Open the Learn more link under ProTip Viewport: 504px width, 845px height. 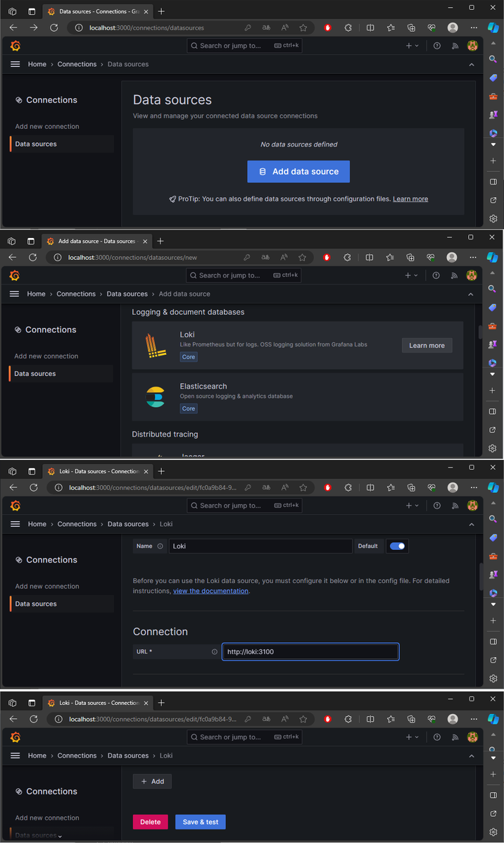(410, 199)
